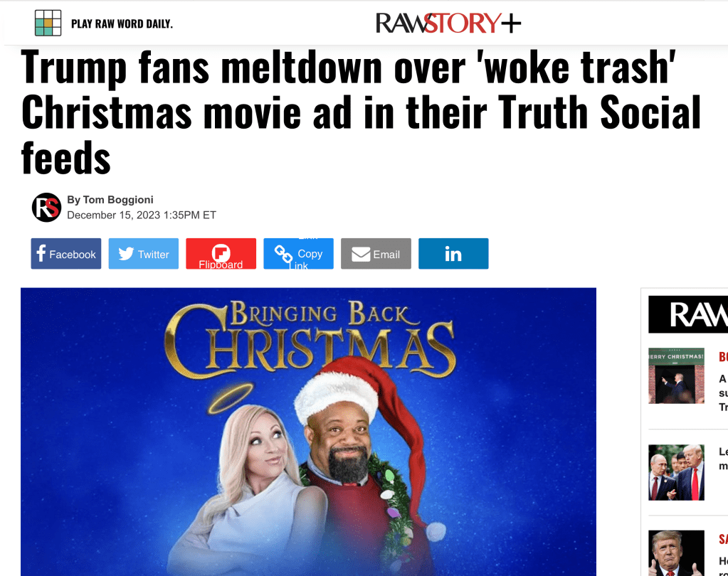Click the Twitter bird icon

[126, 254]
